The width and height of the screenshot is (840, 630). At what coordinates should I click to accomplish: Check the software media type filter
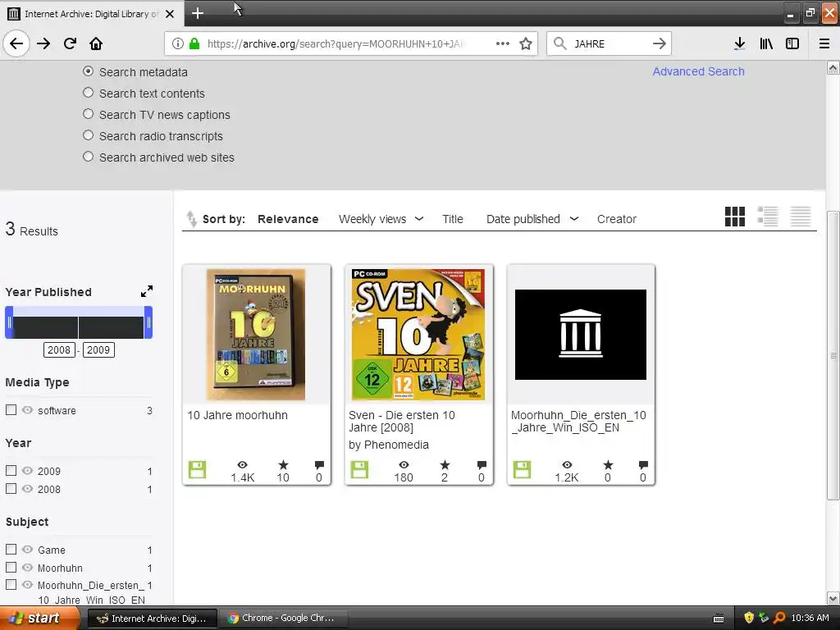pyautogui.click(x=11, y=410)
